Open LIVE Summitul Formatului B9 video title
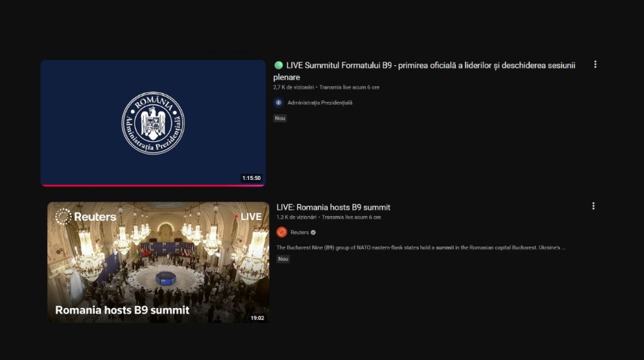644x360 pixels. point(424,71)
